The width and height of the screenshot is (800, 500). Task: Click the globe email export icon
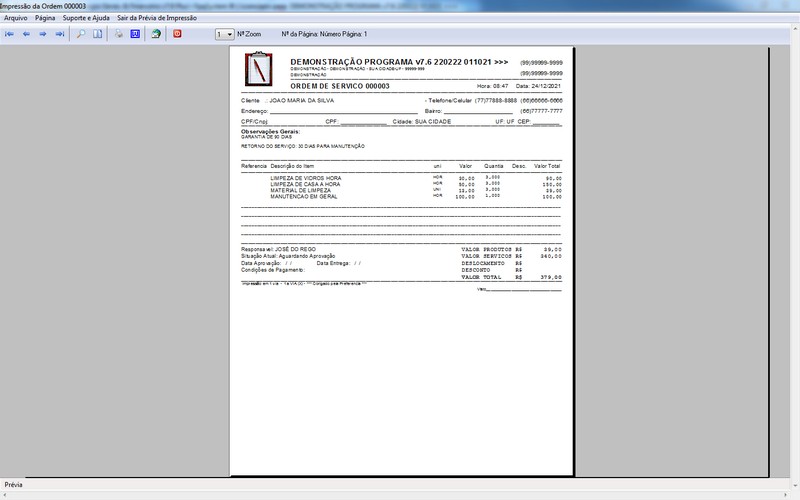(x=156, y=34)
